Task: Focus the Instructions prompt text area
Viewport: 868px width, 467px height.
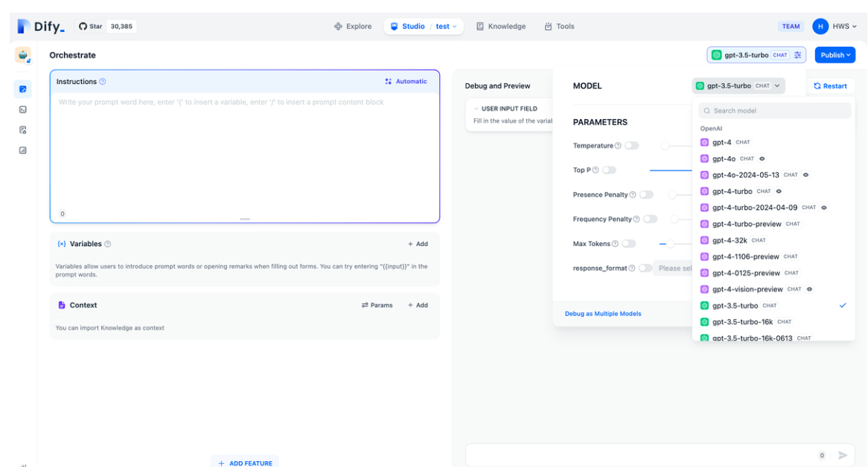Action: (x=245, y=152)
